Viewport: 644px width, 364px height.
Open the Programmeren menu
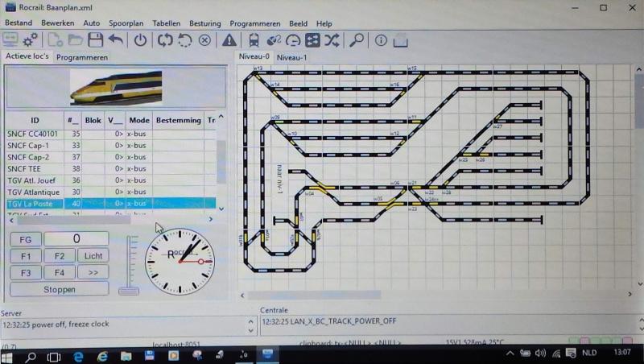click(255, 23)
